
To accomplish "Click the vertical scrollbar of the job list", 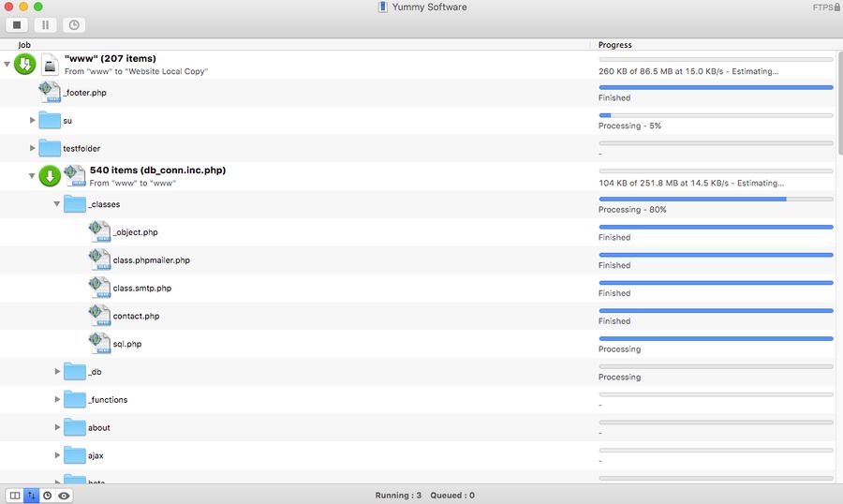I will 838,103.
